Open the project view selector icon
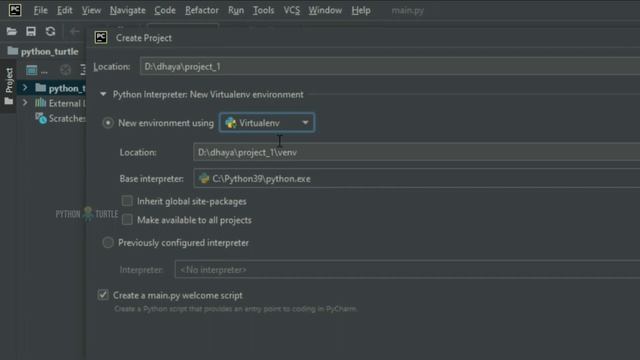640x360 pixels. 32,71
